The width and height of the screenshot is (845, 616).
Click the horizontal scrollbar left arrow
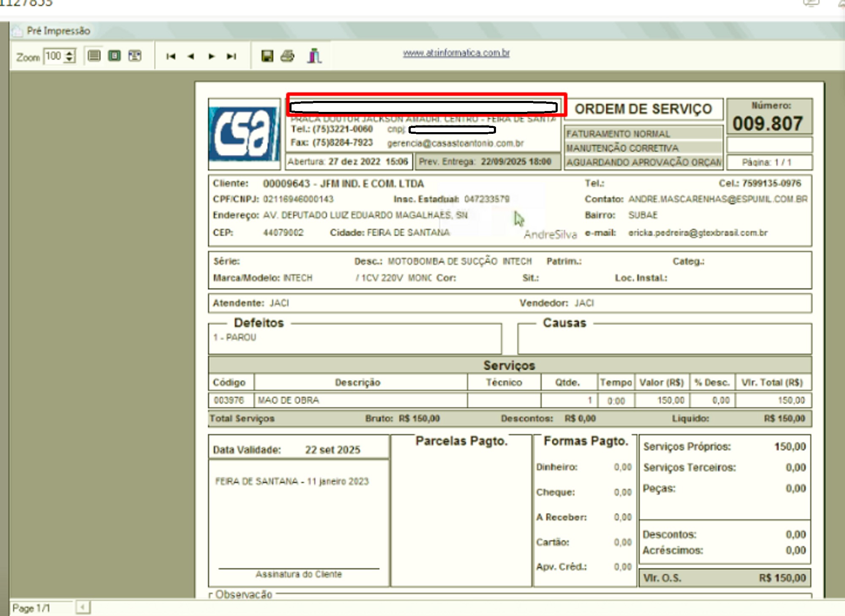(x=83, y=608)
